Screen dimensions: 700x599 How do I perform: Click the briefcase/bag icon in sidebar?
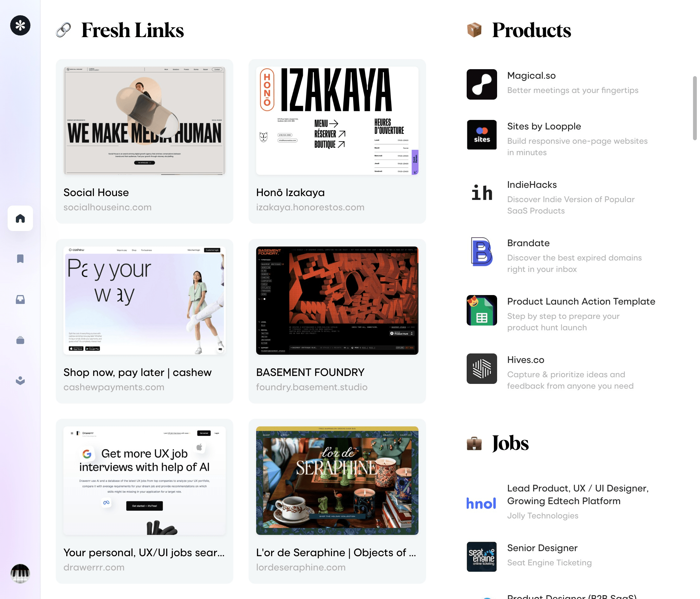(x=20, y=340)
